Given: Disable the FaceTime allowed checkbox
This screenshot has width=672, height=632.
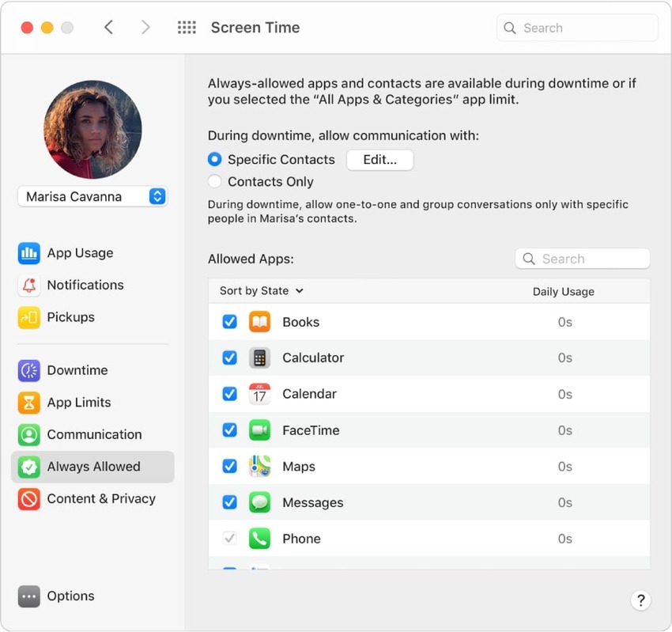Looking at the screenshot, I should tap(229, 430).
